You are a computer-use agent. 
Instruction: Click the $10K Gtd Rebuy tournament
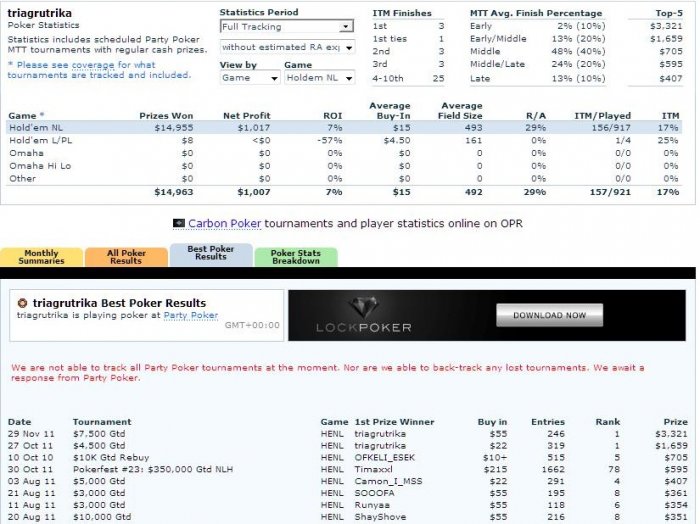click(111, 457)
